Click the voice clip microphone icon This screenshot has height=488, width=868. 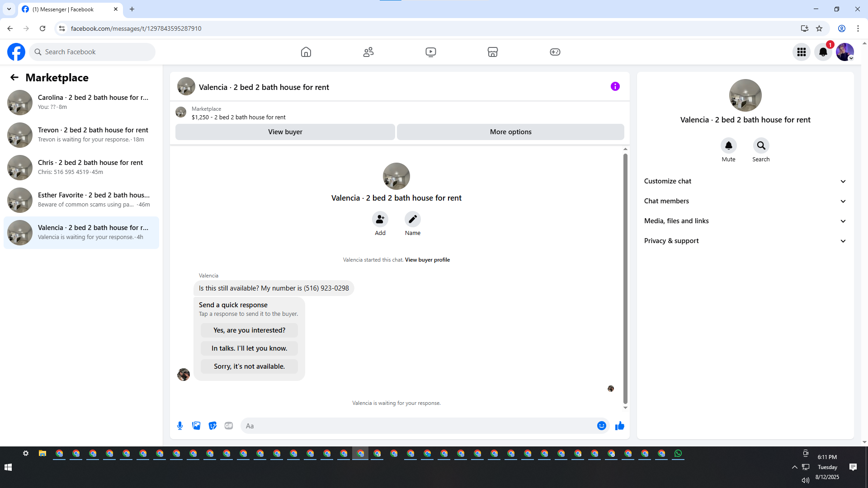coord(180,426)
